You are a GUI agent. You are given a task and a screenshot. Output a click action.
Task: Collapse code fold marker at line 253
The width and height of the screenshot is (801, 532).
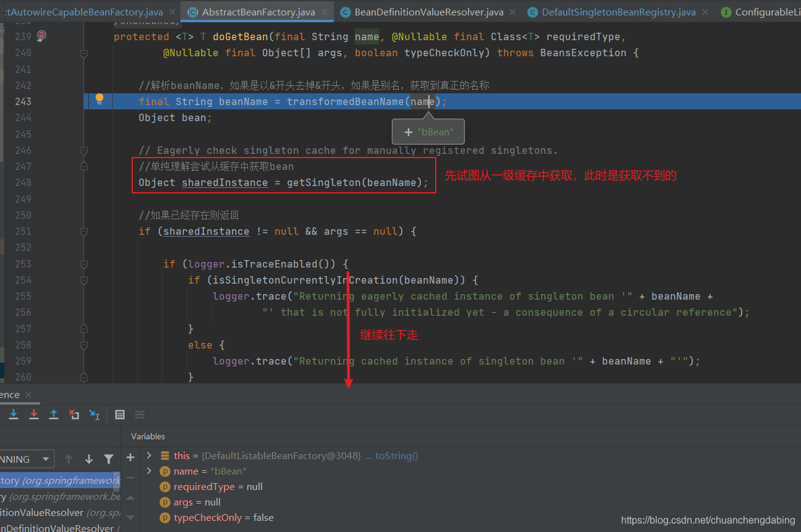84,264
